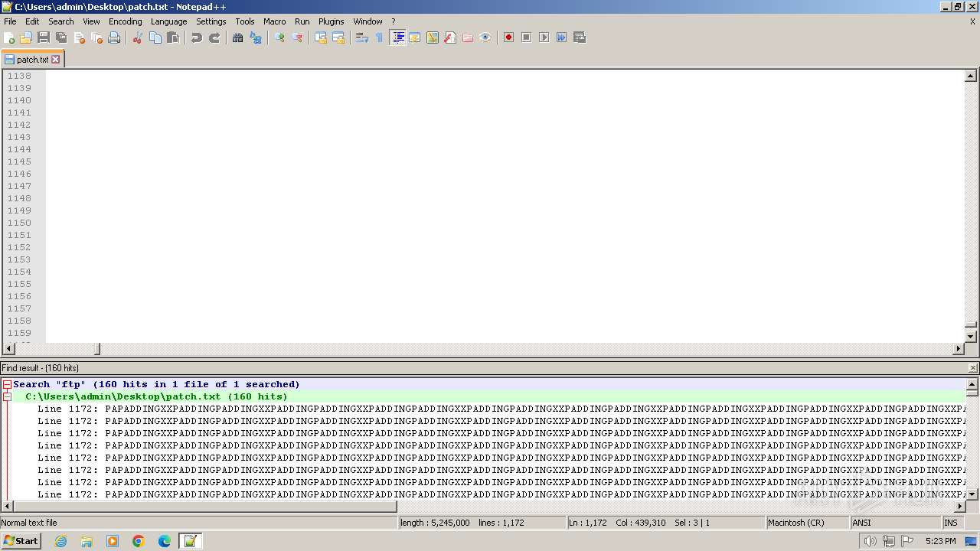Click the ANSI encoding status field

[x=894, y=523]
